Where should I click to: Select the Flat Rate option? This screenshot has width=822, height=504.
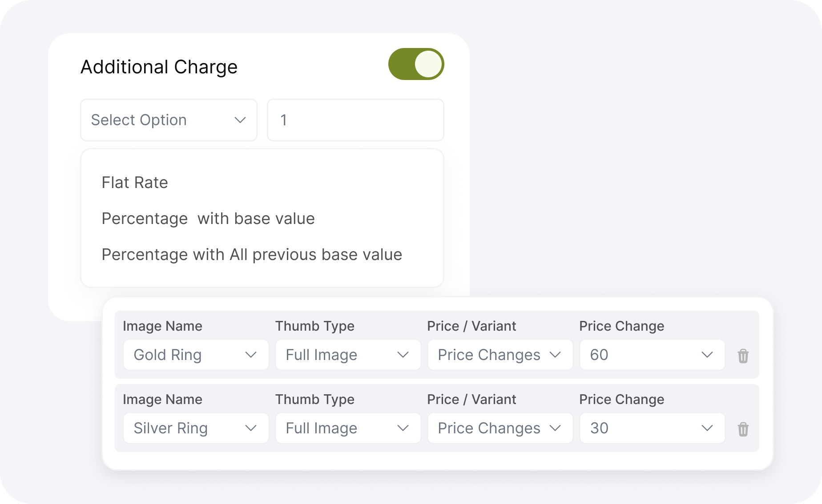click(x=135, y=182)
